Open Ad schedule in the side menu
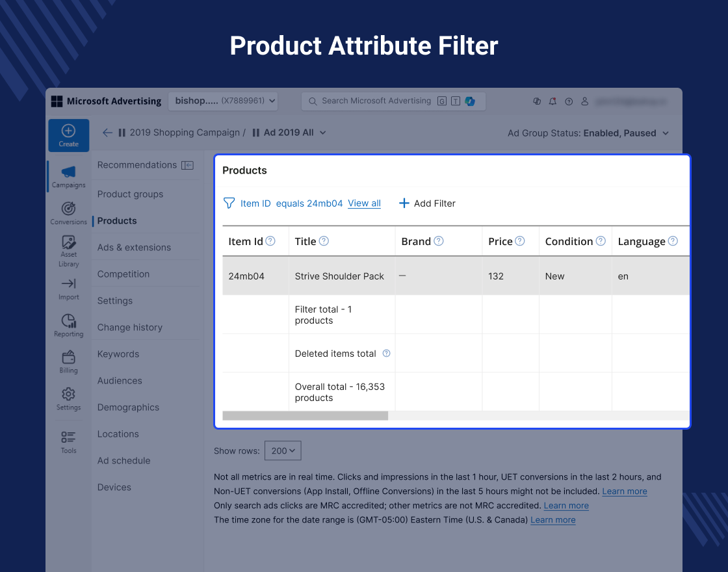Viewport: 728px width, 572px height. [x=124, y=461]
